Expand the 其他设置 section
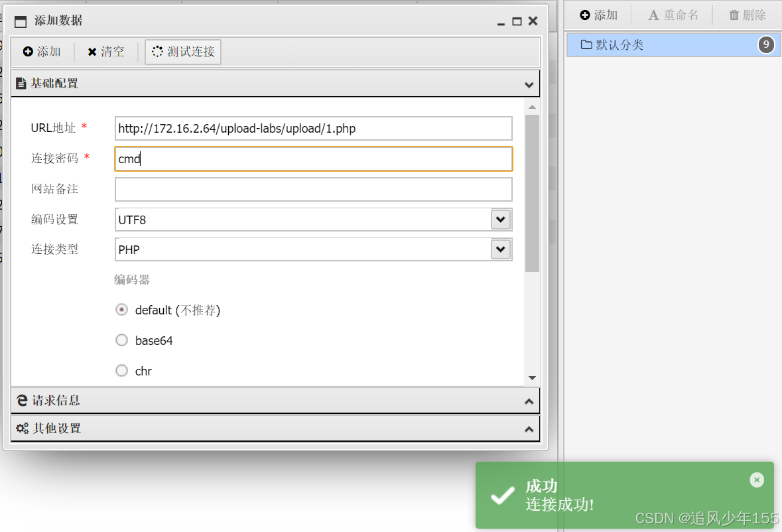The width and height of the screenshot is (782, 532). coord(275,429)
